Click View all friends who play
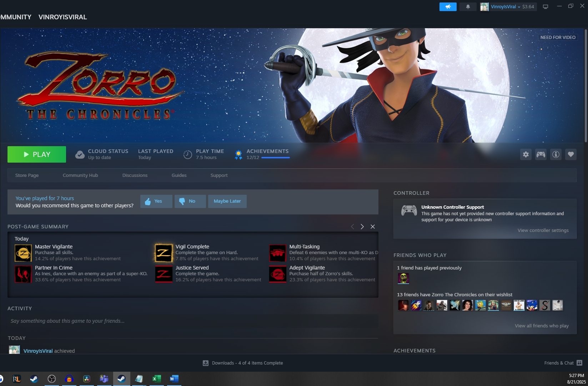 coord(542,326)
